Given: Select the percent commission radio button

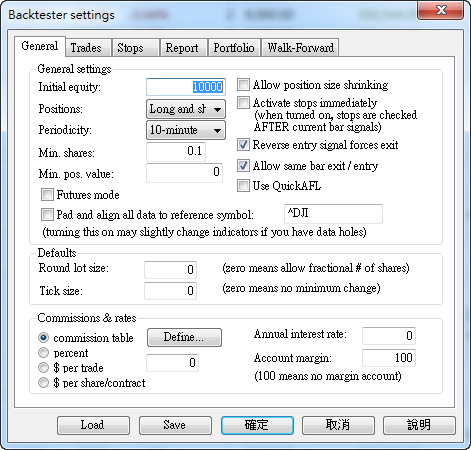Looking at the screenshot, I should (43, 352).
